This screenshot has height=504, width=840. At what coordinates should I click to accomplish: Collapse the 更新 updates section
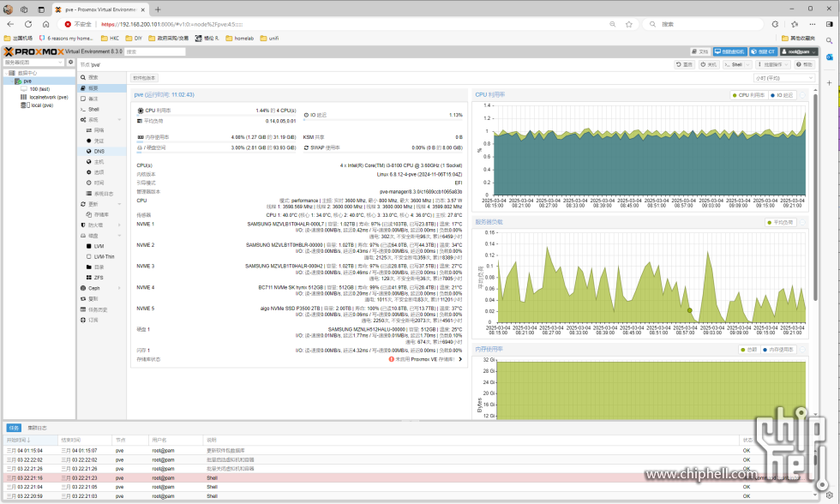[119, 204]
